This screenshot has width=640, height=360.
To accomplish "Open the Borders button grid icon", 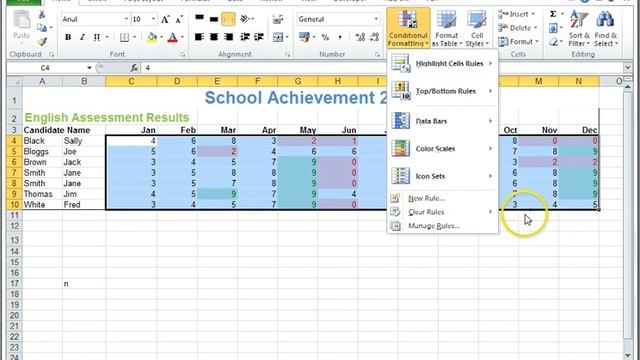I will click(x=124, y=37).
